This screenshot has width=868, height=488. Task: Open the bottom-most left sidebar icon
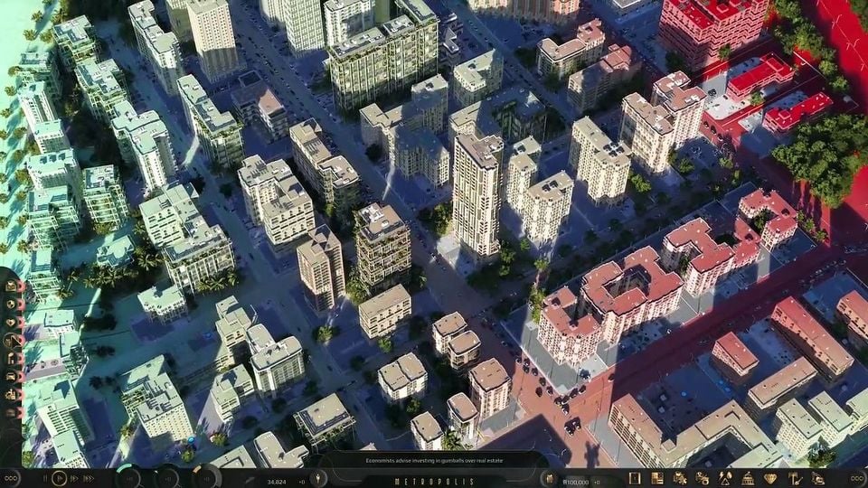point(11,412)
